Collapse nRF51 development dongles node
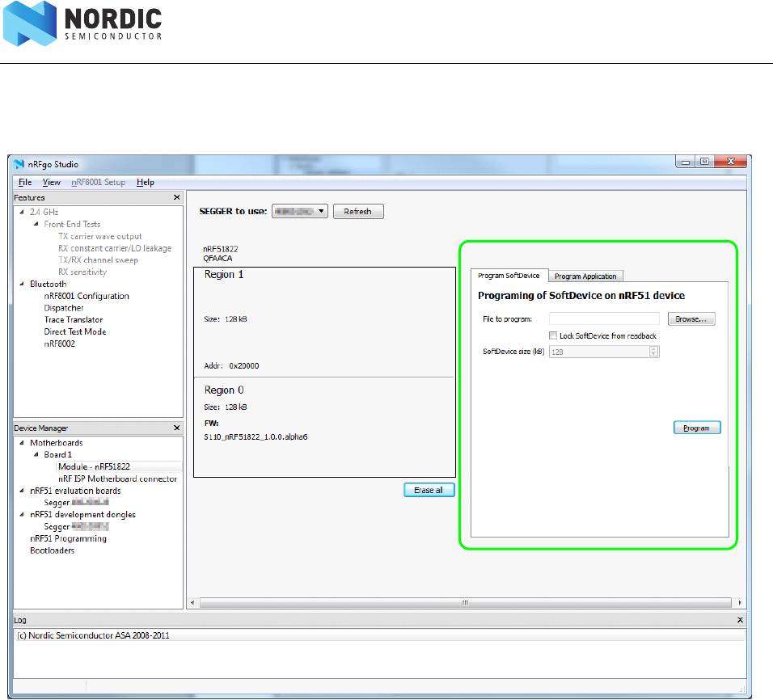773x700 pixels. click(22, 514)
